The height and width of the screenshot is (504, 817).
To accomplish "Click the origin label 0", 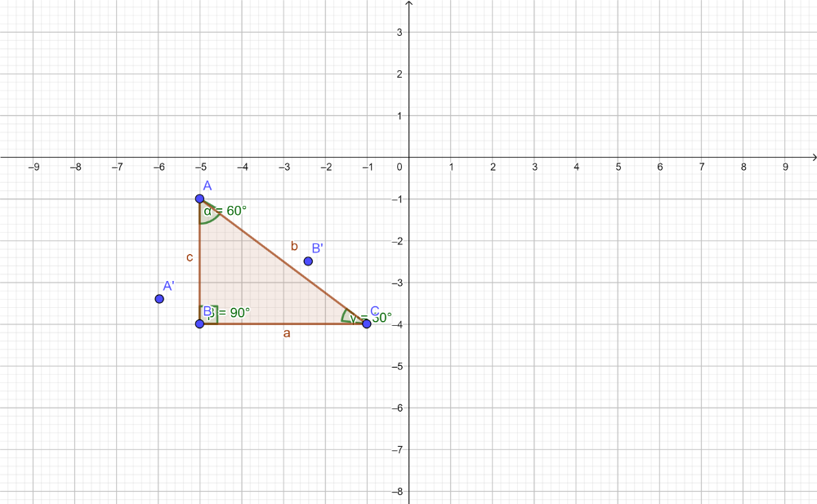I will click(400, 167).
